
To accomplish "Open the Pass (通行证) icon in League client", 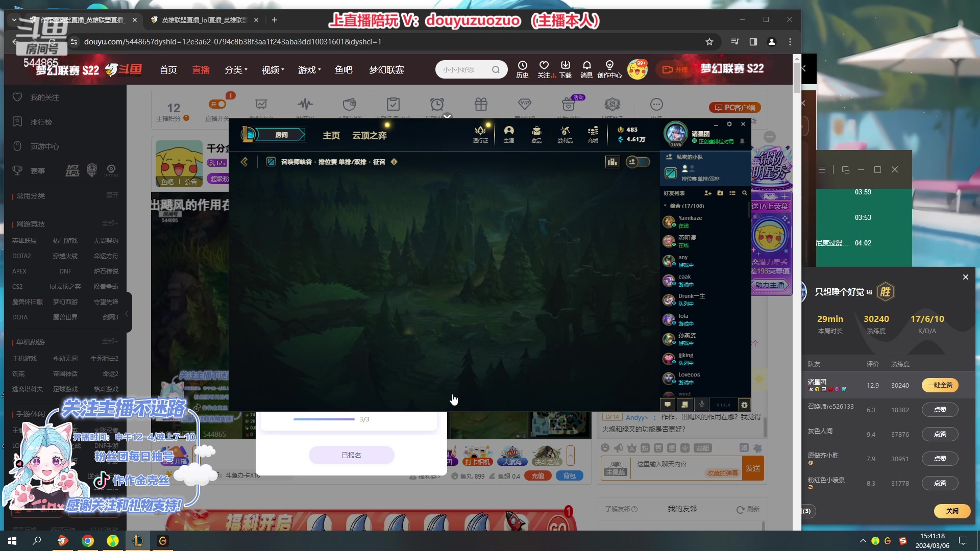I will [480, 134].
